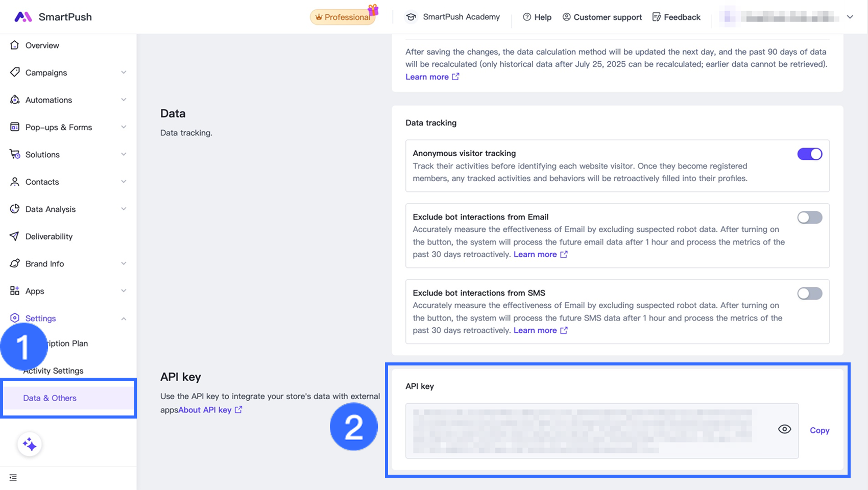
Task: Expand the Campaigns menu chevron
Action: click(x=124, y=72)
